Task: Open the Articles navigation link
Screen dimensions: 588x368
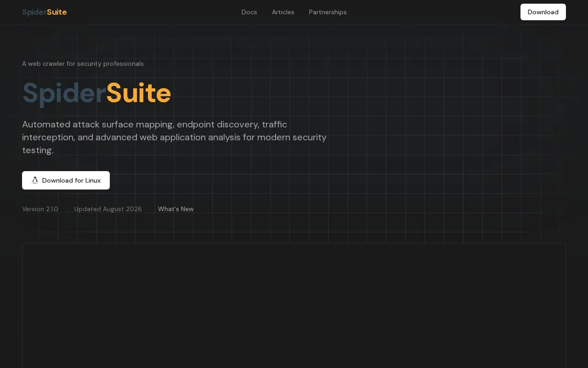Action: tap(283, 12)
